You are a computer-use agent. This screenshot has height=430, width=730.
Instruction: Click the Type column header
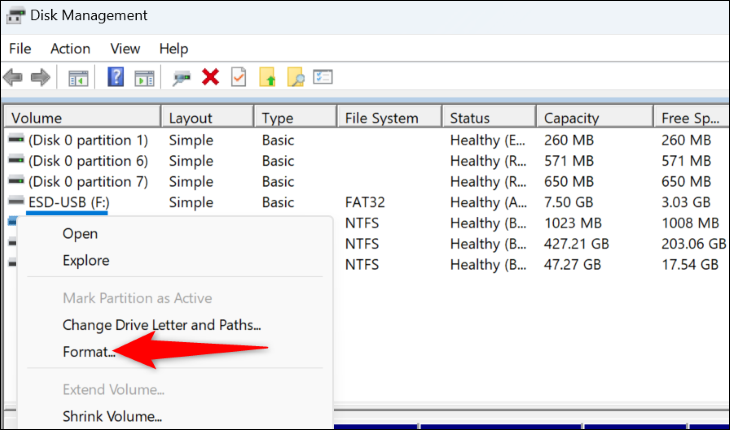tap(295, 118)
